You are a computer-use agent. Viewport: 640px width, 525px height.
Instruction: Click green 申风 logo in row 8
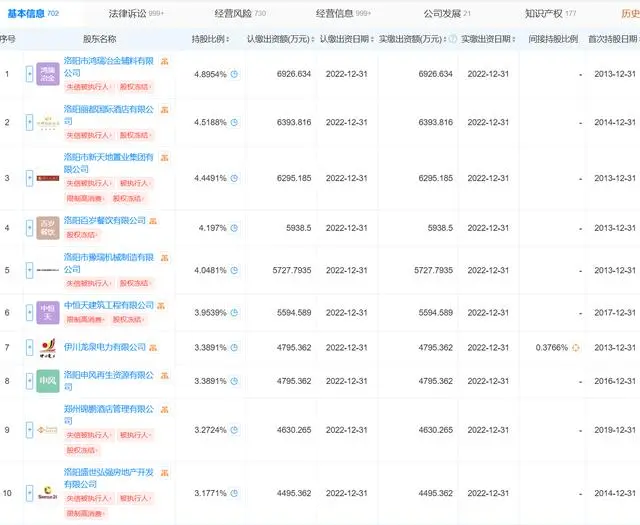pos(48,381)
